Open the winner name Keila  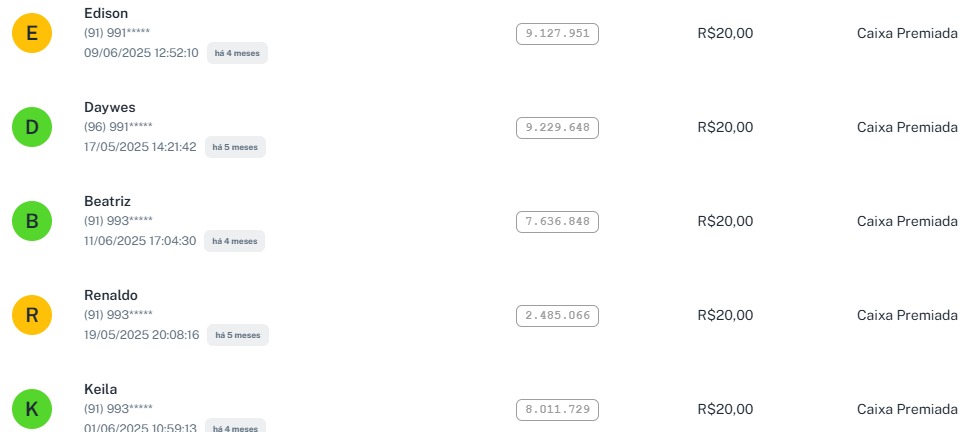(101, 389)
